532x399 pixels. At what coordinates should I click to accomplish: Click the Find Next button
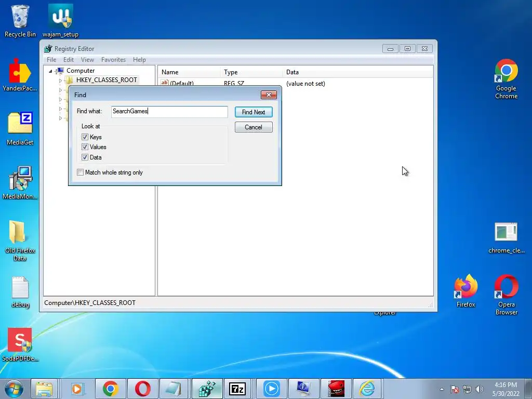pos(254,112)
